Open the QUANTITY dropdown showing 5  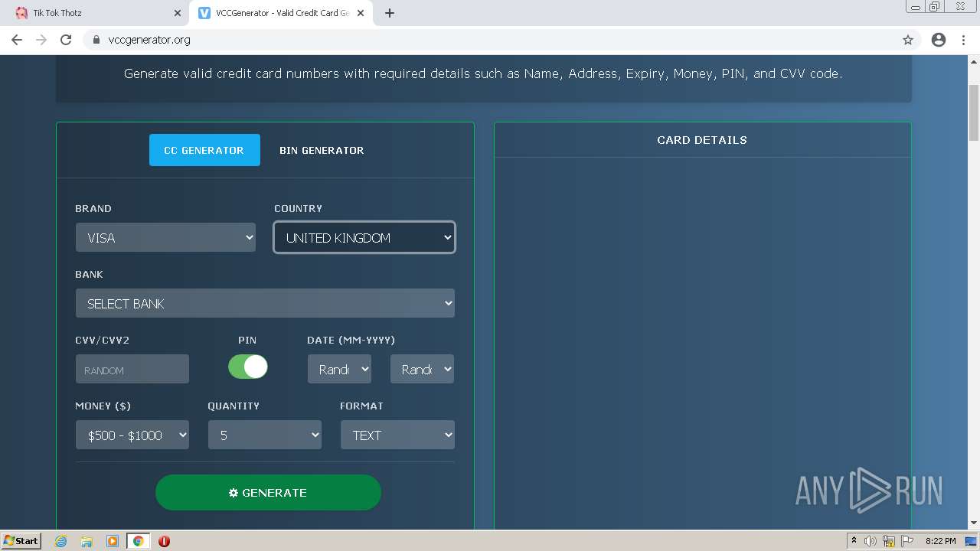pyautogui.click(x=264, y=435)
